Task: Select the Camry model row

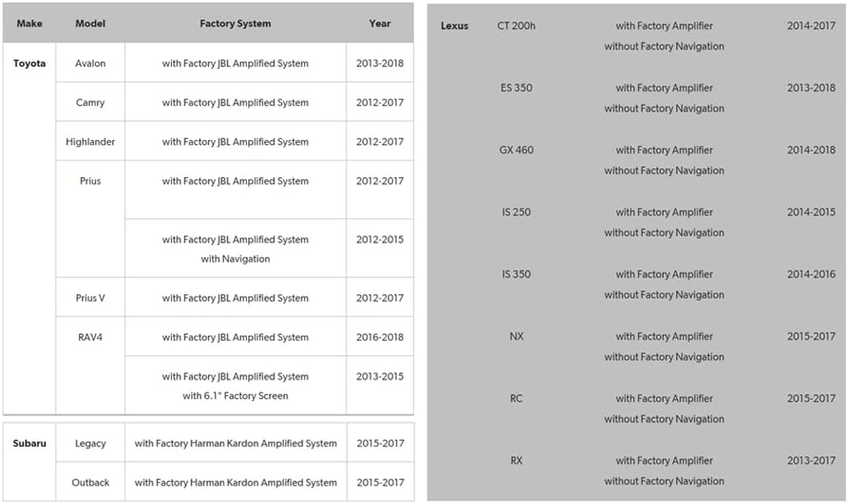Action: [234, 102]
